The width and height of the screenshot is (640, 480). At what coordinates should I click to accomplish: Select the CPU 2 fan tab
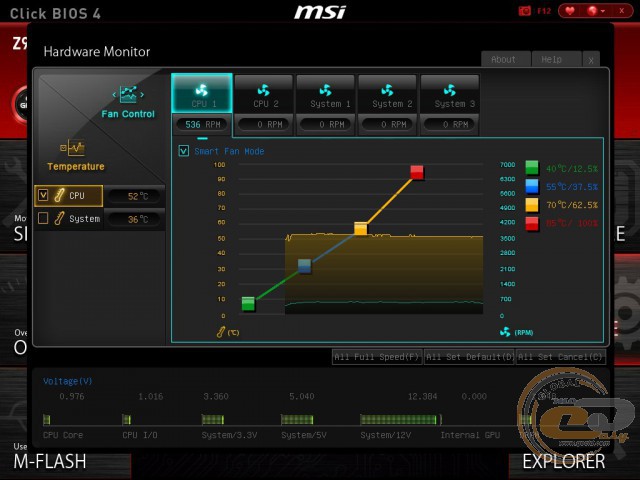click(264, 94)
